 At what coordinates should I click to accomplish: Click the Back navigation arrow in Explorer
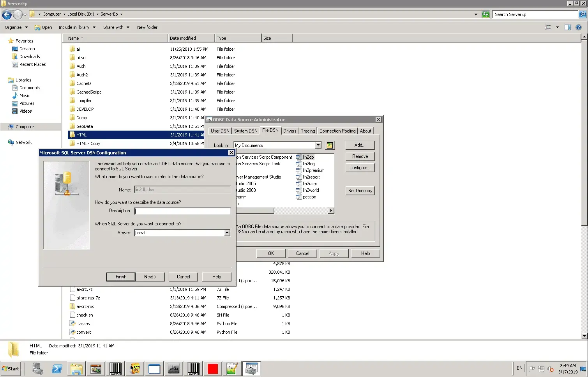(x=7, y=15)
